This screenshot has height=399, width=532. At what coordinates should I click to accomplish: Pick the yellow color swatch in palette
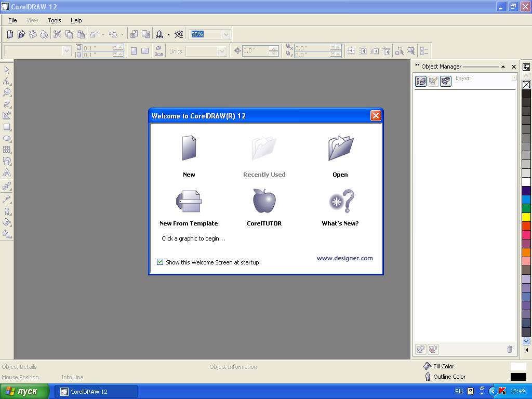click(526, 217)
